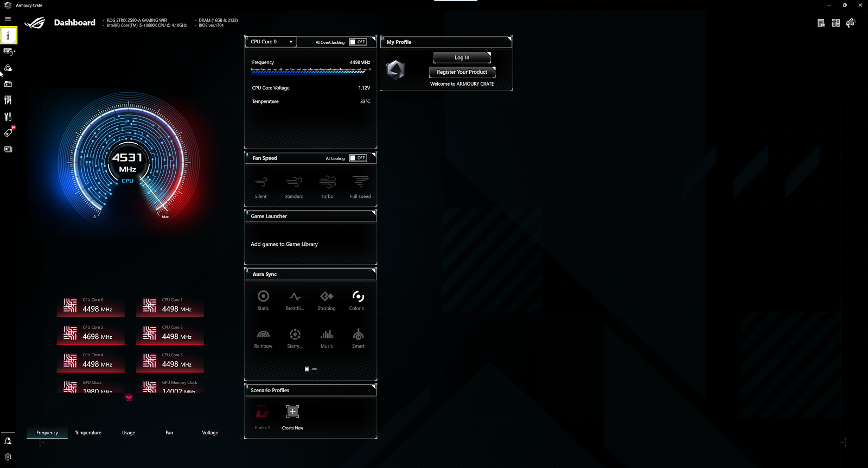Toggle AI Cooling switch
Viewport: 868px width, 468px height.
[x=358, y=158]
